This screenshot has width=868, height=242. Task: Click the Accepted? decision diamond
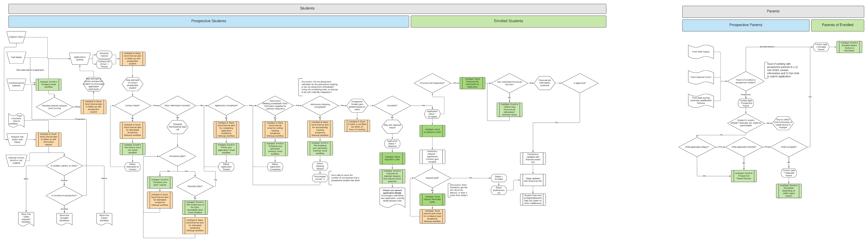click(392, 106)
